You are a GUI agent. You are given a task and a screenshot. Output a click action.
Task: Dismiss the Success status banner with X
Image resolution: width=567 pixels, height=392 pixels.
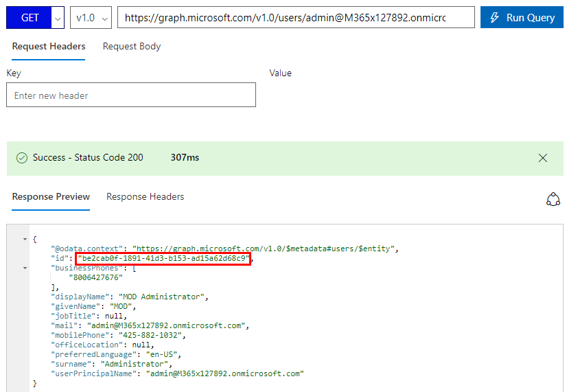[x=543, y=158]
